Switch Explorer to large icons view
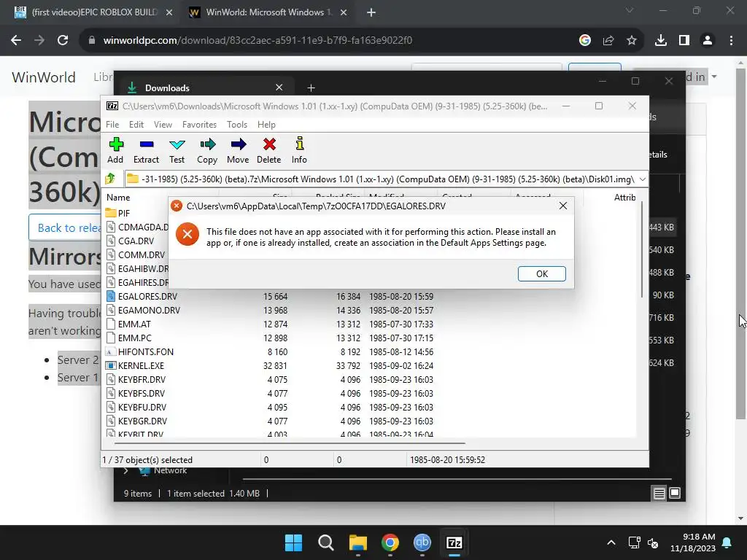Screen dimensions: 747x560 click(x=675, y=494)
